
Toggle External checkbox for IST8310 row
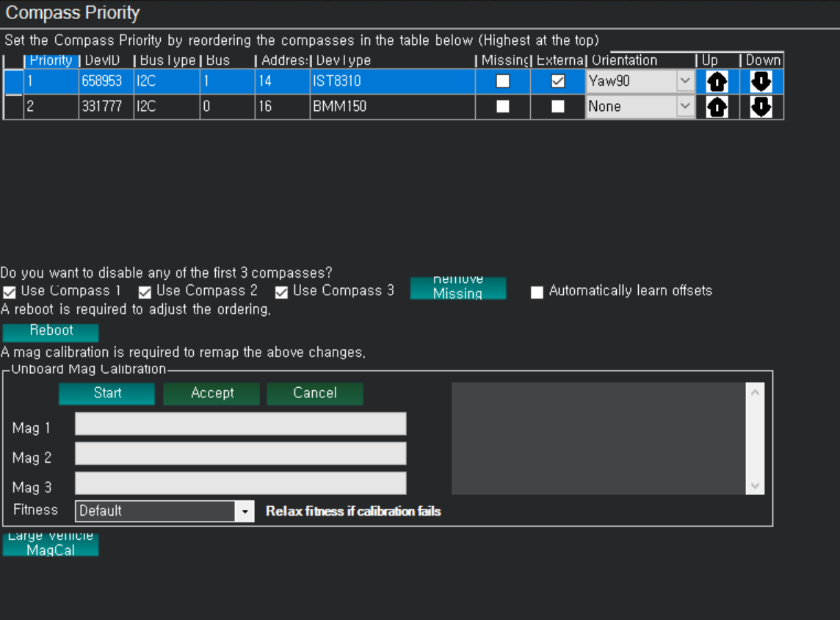[558, 81]
